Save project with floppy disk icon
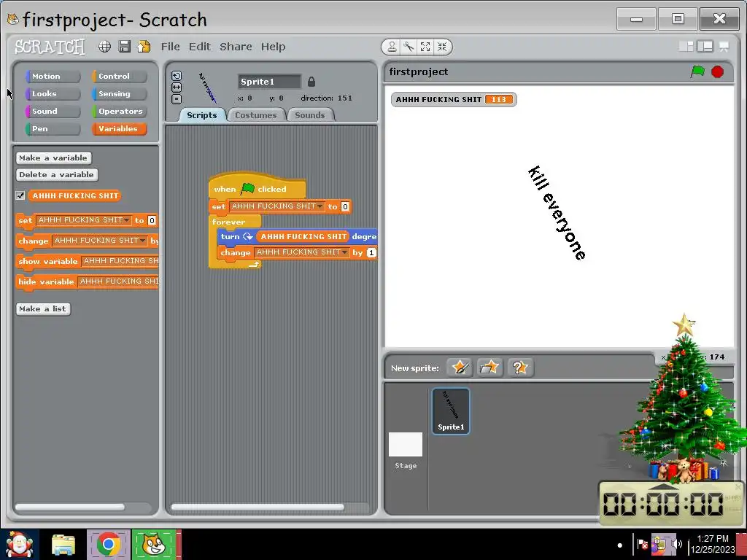The height and width of the screenshot is (560, 747). point(124,47)
